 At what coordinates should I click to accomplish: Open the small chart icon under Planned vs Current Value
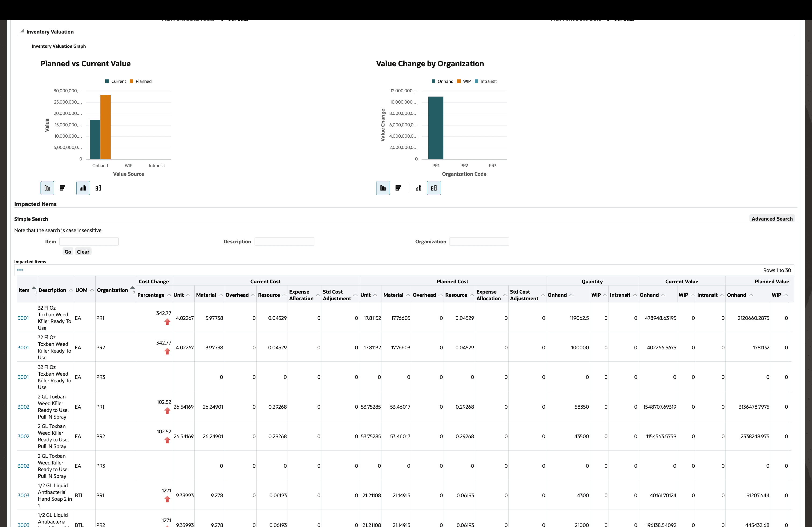pos(82,188)
